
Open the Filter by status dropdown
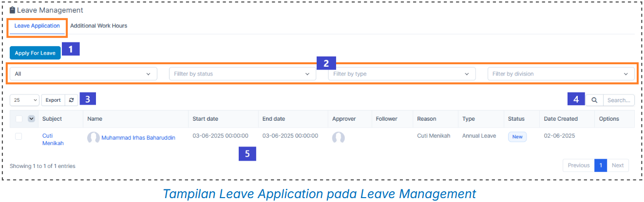click(x=242, y=74)
